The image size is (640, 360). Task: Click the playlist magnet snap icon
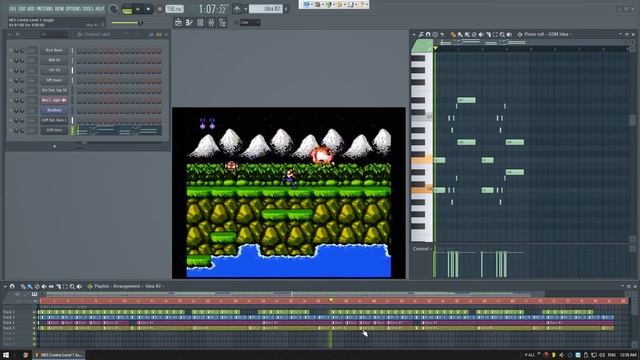click(12, 287)
